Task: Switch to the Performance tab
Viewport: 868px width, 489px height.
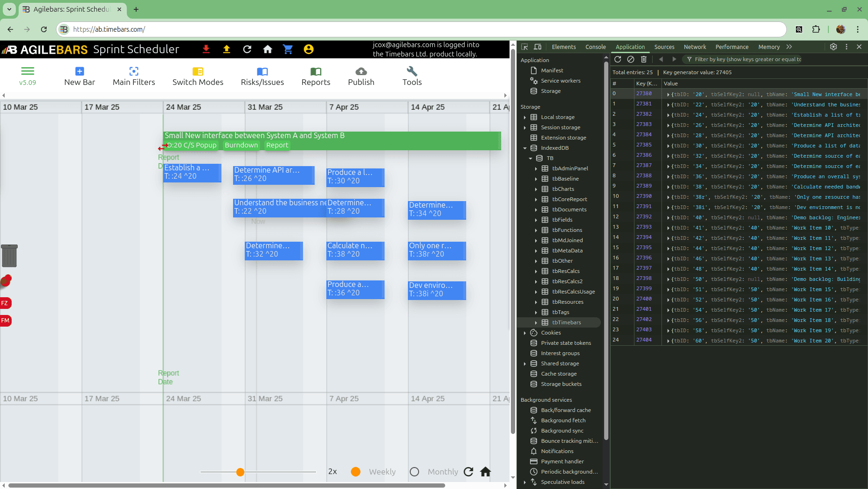Action: click(x=732, y=47)
